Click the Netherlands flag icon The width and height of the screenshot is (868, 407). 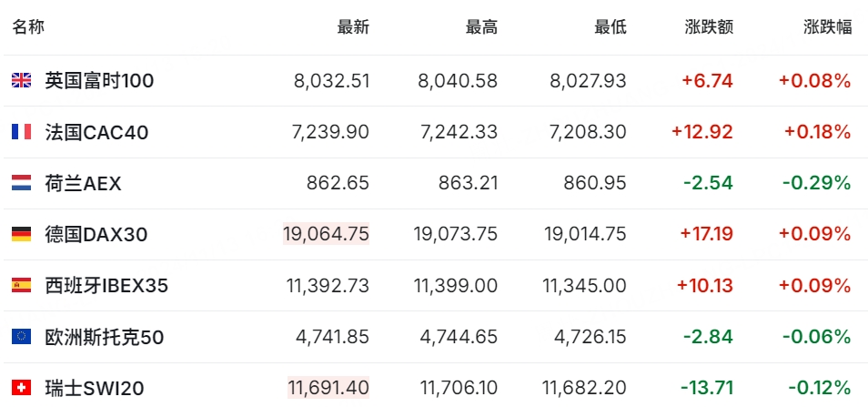coord(21,183)
